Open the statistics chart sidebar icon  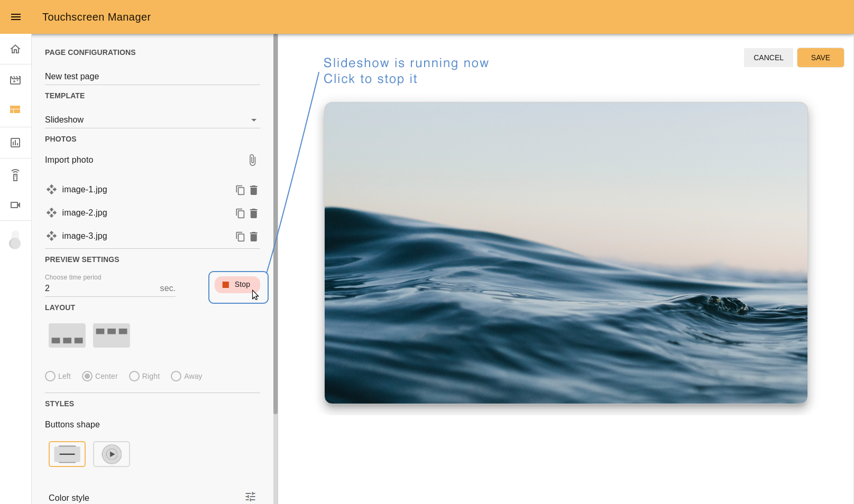coord(15,143)
